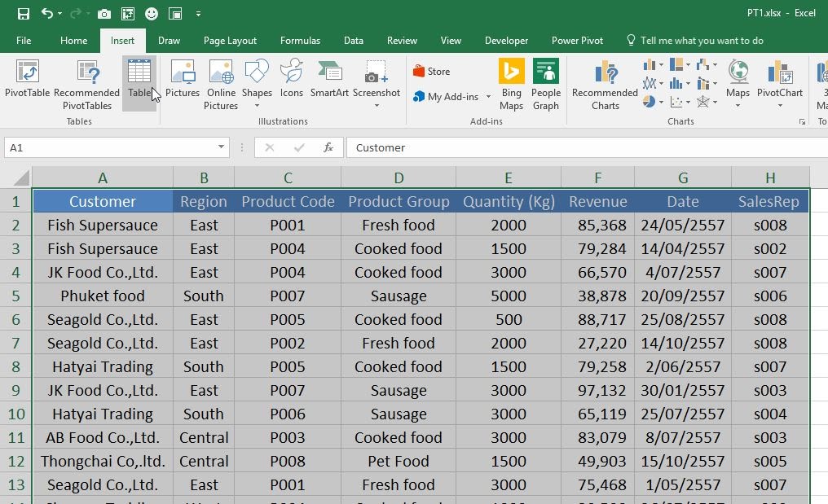Click the Thongchai Co,.ltd. customer cell
The width and height of the screenshot is (828, 504).
coord(103,461)
